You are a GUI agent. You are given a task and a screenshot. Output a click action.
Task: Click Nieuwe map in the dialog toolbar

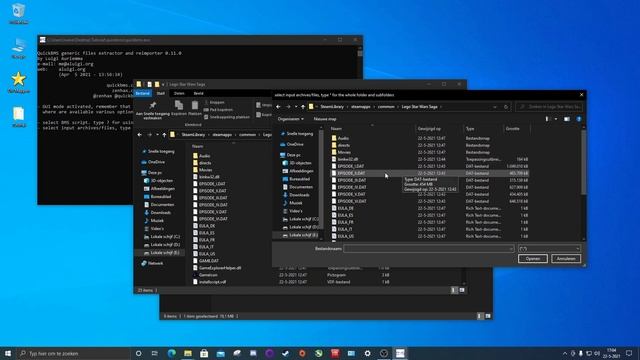pos(325,119)
